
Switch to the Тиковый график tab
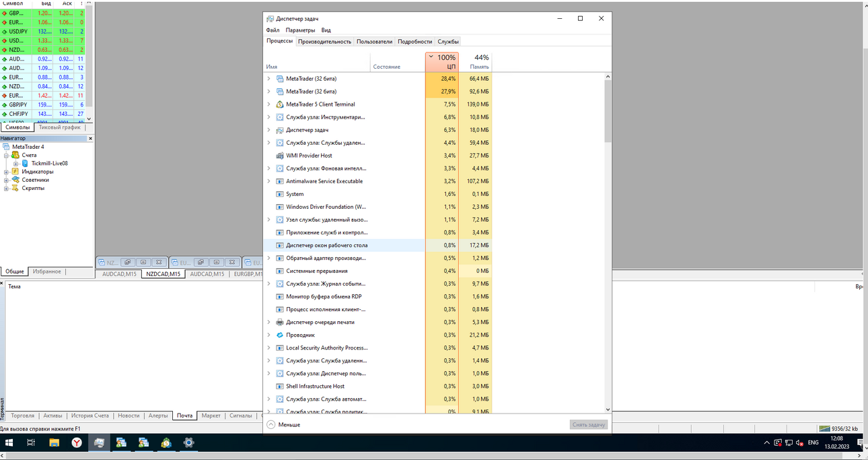click(60, 127)
